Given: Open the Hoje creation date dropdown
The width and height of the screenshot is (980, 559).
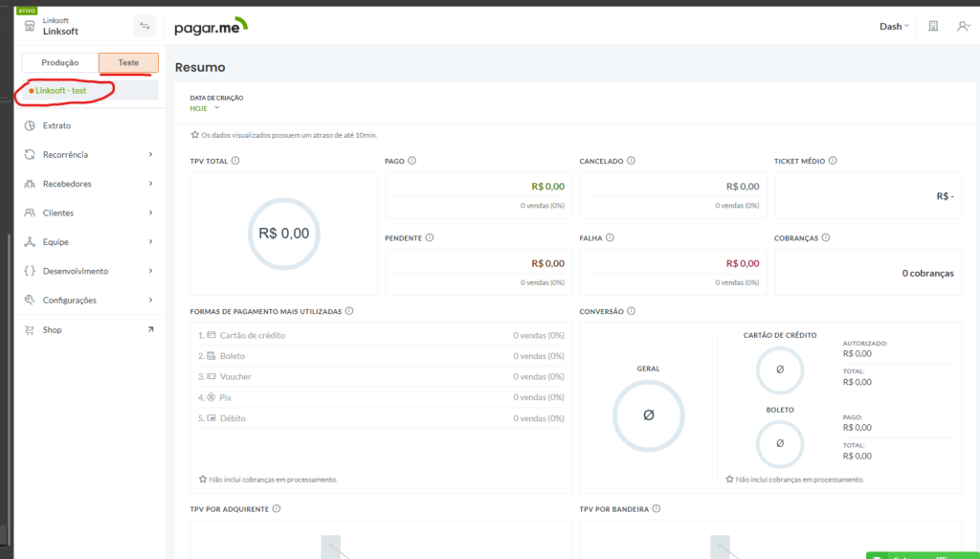Looking at the screenshot, I should point(205,108).
